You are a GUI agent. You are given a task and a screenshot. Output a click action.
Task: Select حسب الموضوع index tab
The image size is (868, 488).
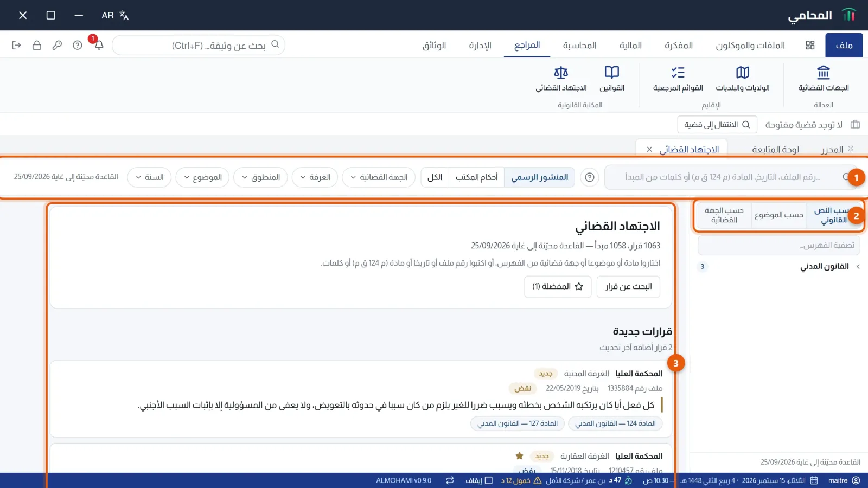[778, 215]
